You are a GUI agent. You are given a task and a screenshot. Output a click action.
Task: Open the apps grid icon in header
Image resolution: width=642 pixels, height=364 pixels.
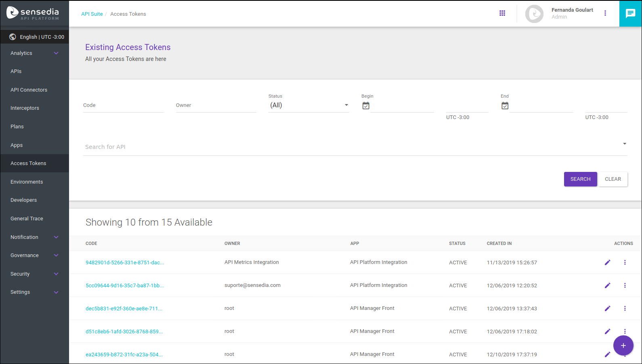pyautogui.click(x=502, y=13)
